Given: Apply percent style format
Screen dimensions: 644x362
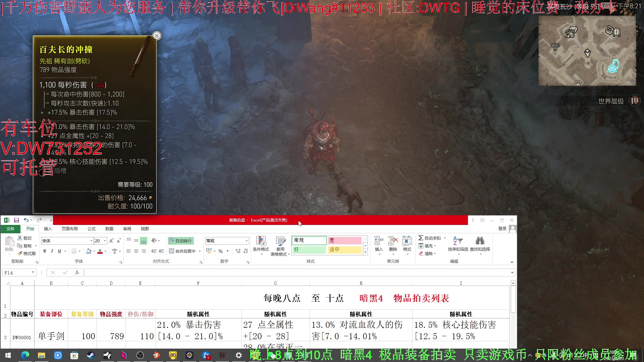Looking at the screenshot, I should click(220, 251).
